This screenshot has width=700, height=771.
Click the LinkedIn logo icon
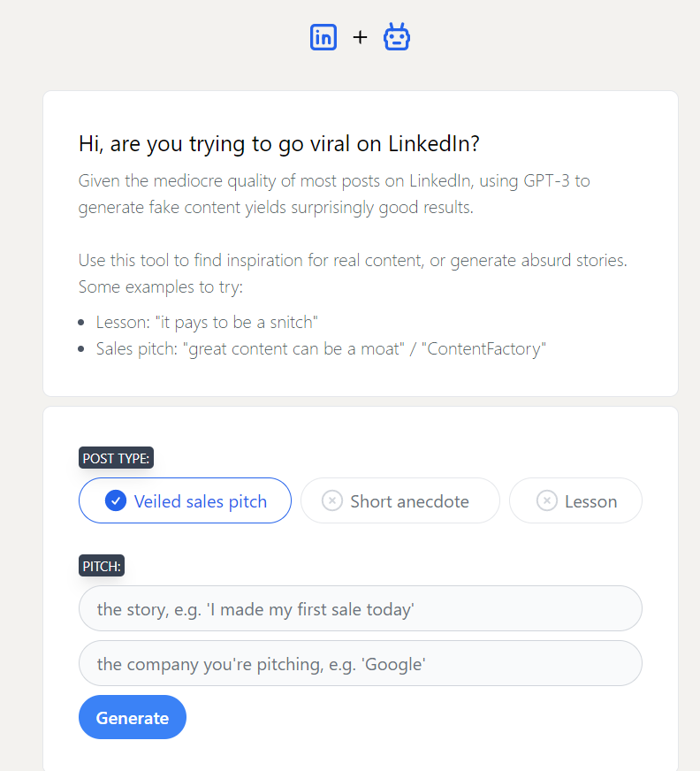323,37
